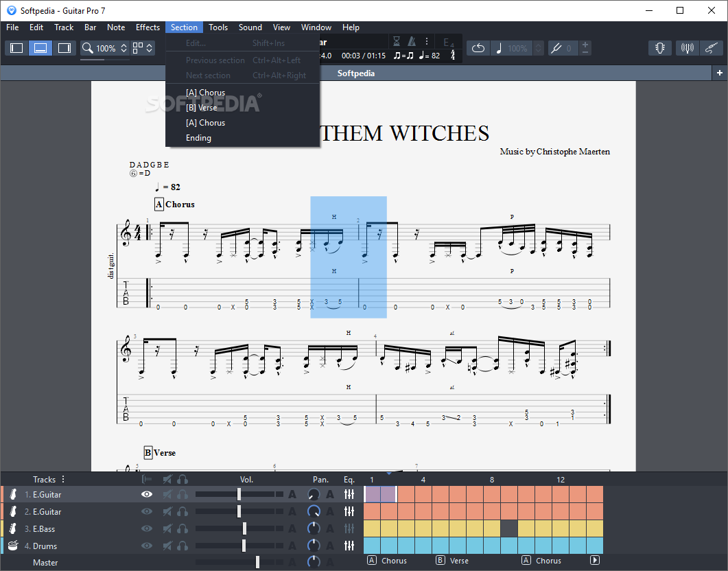Image resolution: width=728 pixels, height=571 pixels.
Task: Mute the E.Bass track
Action: click(x=167, y=528)
